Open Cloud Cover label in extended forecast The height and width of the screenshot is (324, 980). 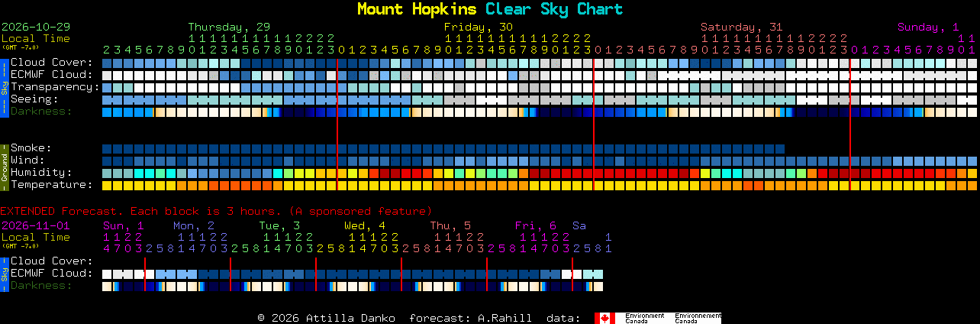click(52, 261)
